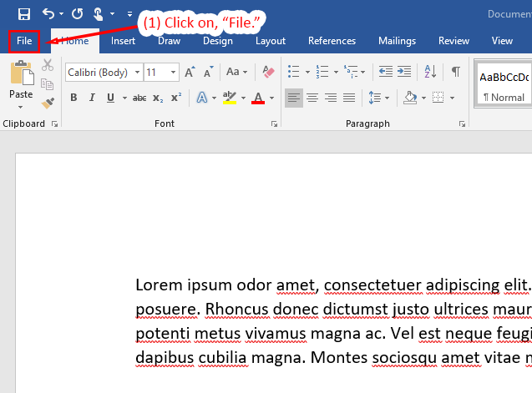The image size is (532, 393).
Task: Toggle Superscript formatting
Action: click(x=176, y=98)
